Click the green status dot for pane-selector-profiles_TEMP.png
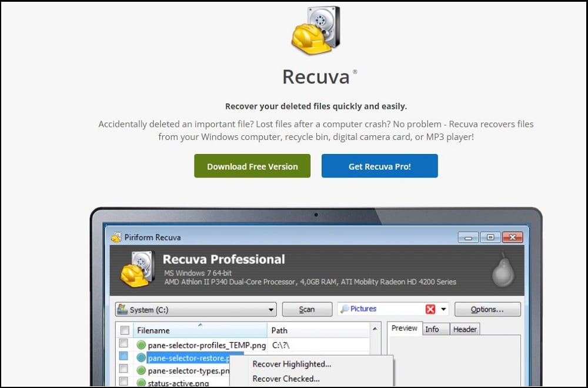 [x=141, y=344]
